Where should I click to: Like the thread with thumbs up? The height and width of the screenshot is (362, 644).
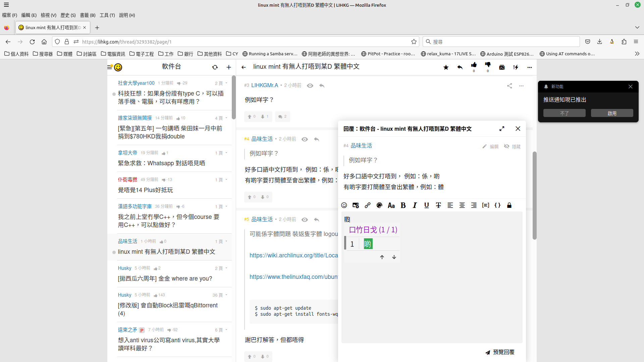474,65
